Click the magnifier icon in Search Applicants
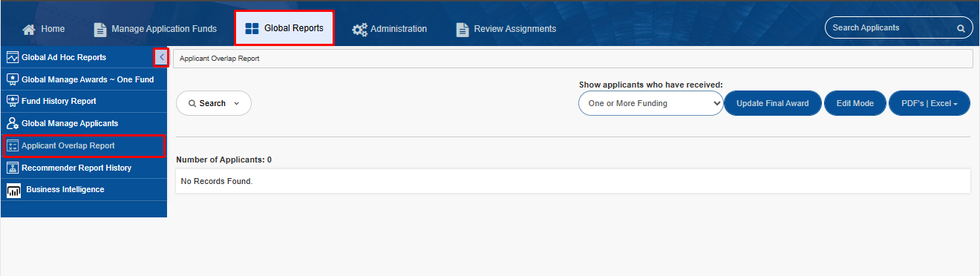 coord(961,28)
